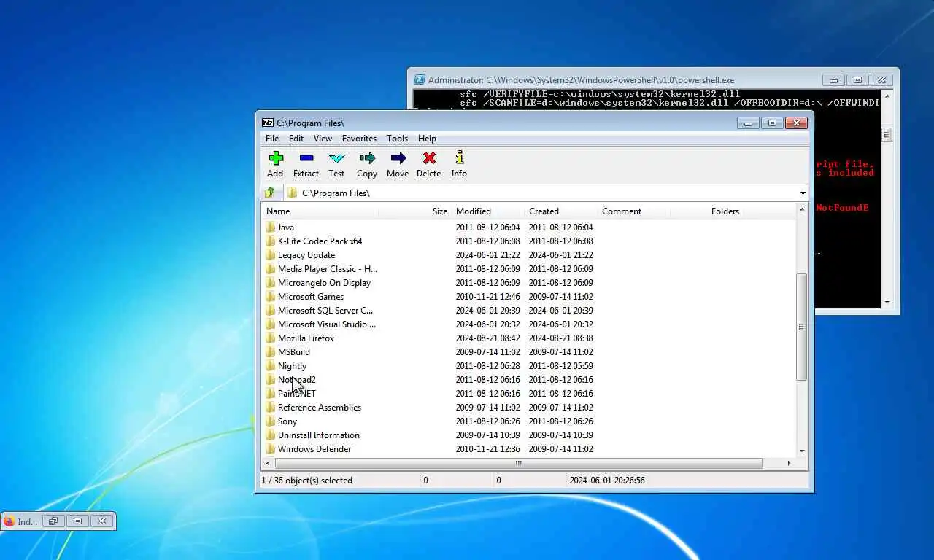Image resolution: width=934 pixels, height=560 pixels.
Task: Click status bar date 2024-06-01 20:26:56
Action: [x=608, y=481]
